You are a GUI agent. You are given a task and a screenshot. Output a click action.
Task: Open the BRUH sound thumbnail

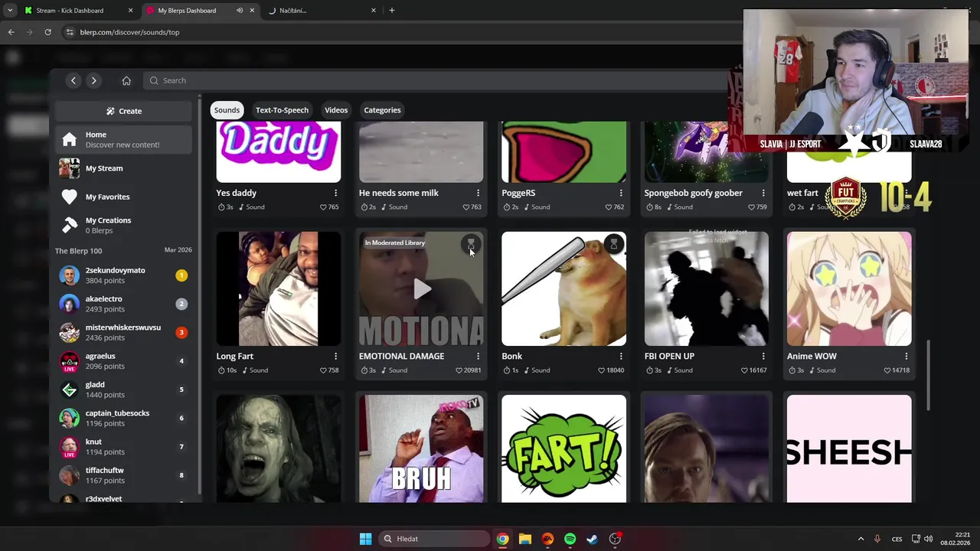click(x=421, y=448)
